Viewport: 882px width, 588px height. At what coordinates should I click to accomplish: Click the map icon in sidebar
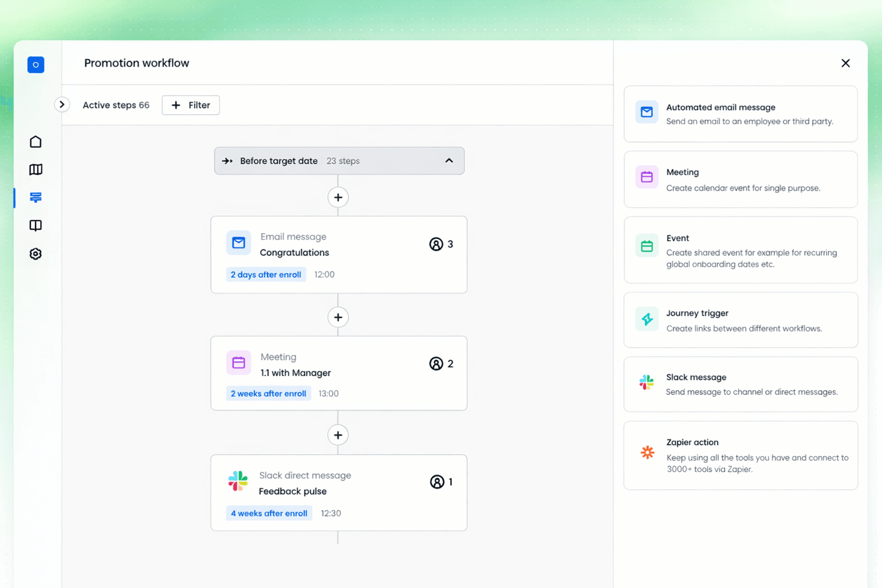click(x=36, y=169)
